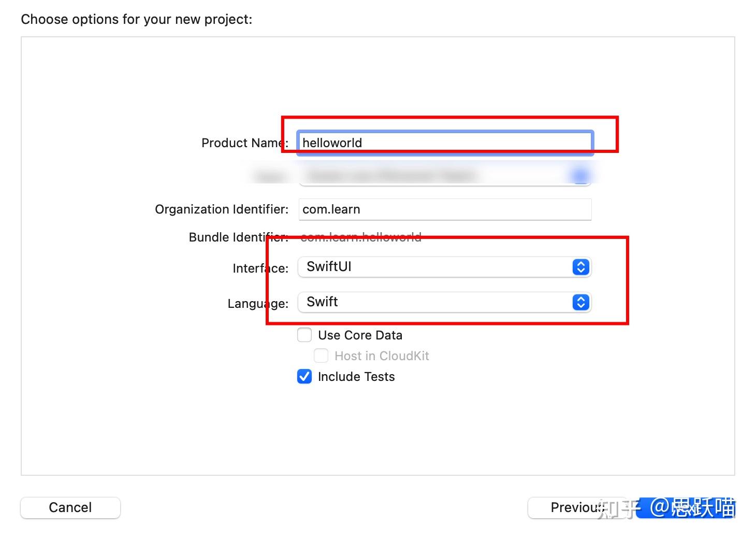Focus the Product Name text field
Viewport: 756px width, 539px height.
click(x=445, y=143)
